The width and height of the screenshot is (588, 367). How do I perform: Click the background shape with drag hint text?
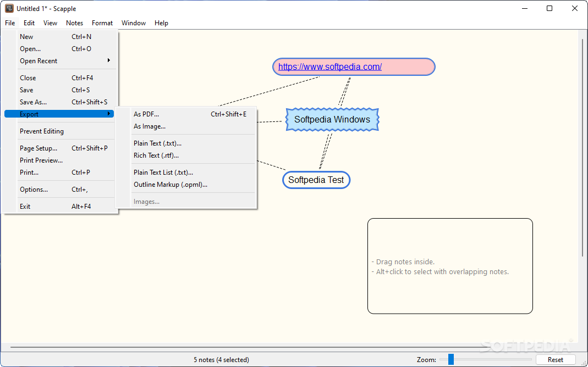pos(450,266)
